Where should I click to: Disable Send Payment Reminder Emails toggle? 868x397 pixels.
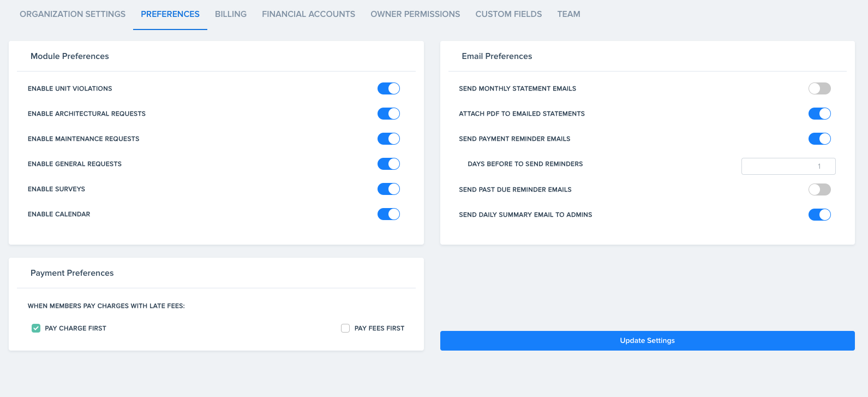(x=819, y=139)
